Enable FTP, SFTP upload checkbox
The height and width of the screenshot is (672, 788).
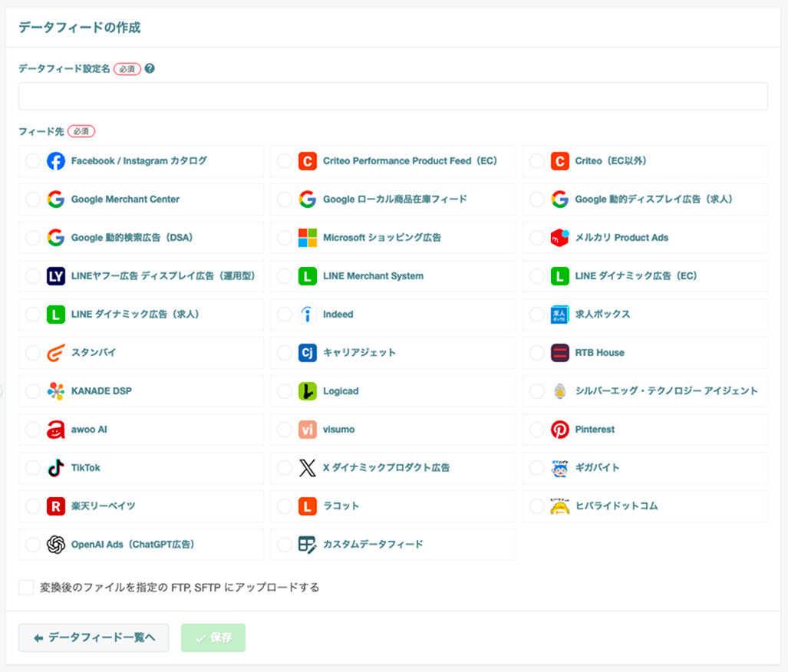tap(26, 587)
